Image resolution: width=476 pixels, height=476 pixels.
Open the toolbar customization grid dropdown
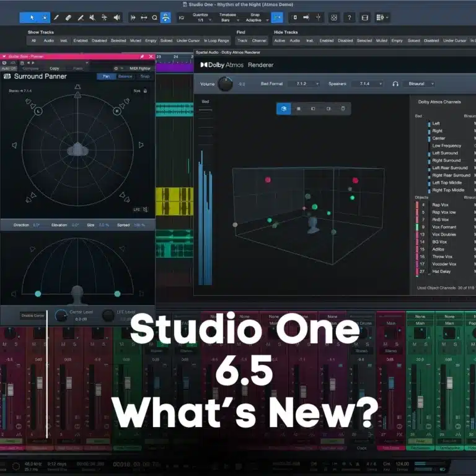point(382,17)
